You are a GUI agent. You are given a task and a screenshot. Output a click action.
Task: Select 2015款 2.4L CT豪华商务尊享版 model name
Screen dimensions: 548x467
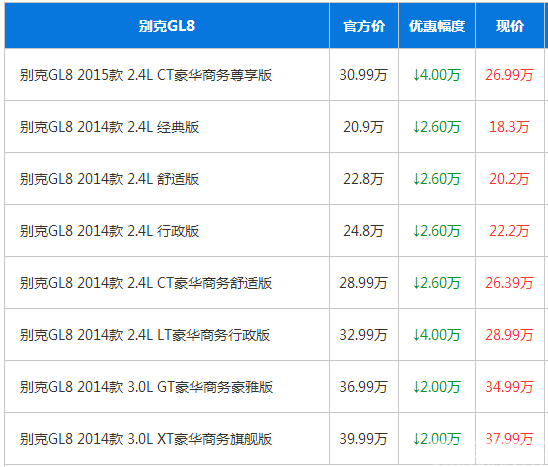(146, 75)
